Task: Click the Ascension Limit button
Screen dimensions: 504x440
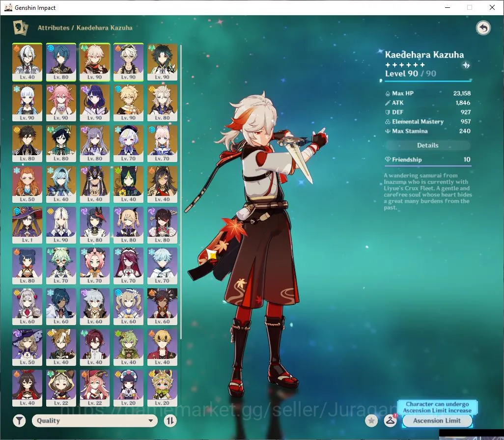Action: tap(437, 420)
